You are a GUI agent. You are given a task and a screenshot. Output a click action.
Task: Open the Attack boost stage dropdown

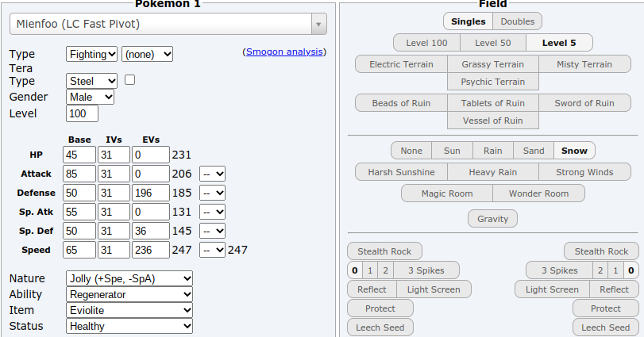point(212,174)
